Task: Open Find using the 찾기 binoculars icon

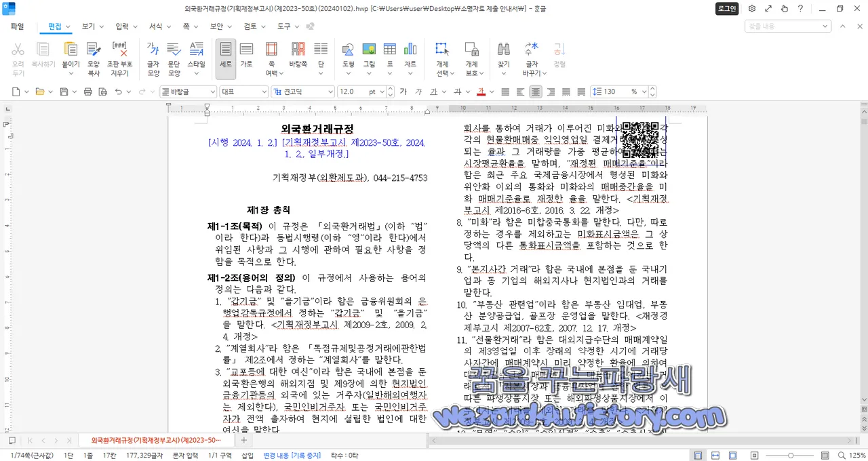Action: coord(503,54)
